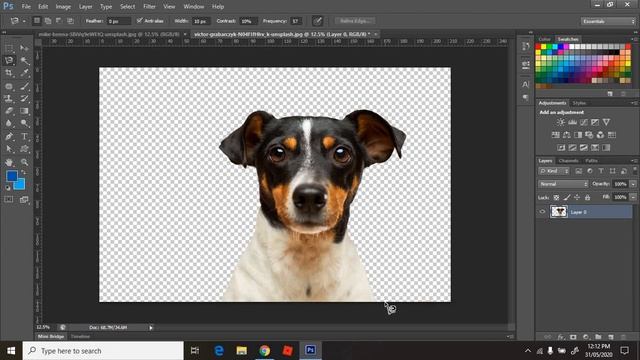Select the Eraser tool
This screenshot has width=640, height=360.
click(x=9, y=111)
